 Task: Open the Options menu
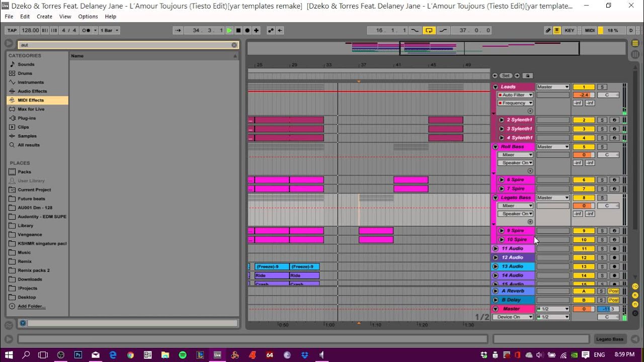coord(88,17)
